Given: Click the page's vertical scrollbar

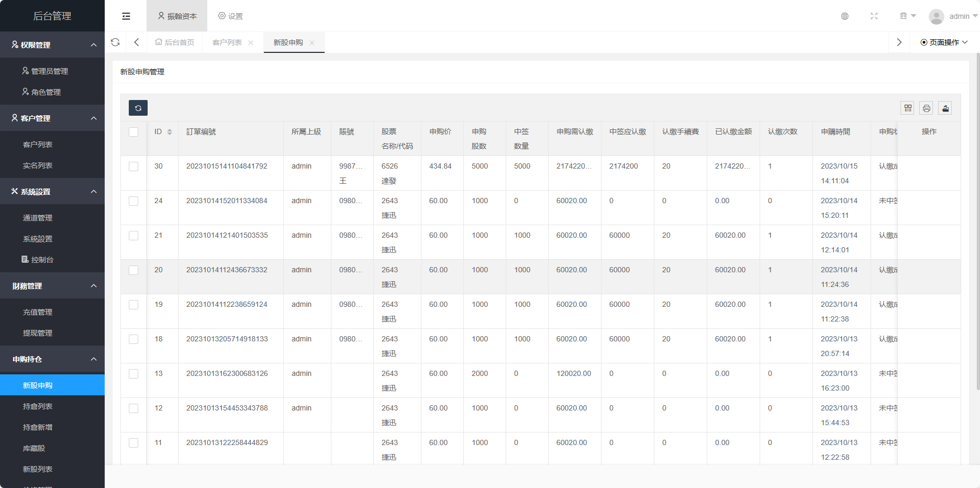Looking at the screenshot, I should (x=978, y=221).
